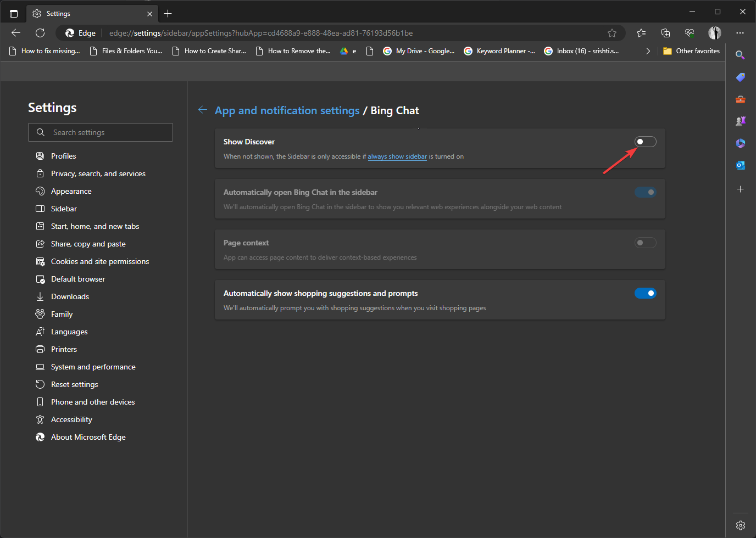Open the Tools app in the sidebar
The image size is (756, 538).
click(740, 99)
